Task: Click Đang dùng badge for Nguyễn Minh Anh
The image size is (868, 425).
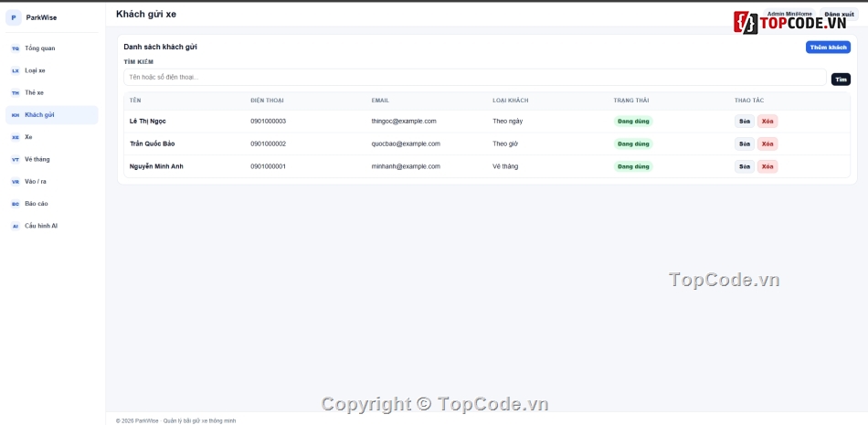Action: coord(633,166)
